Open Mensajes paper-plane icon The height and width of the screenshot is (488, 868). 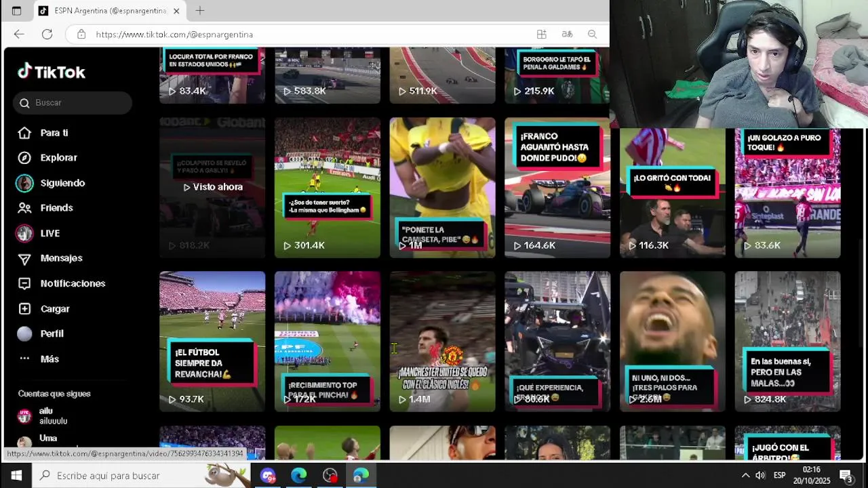pos(24,258)
